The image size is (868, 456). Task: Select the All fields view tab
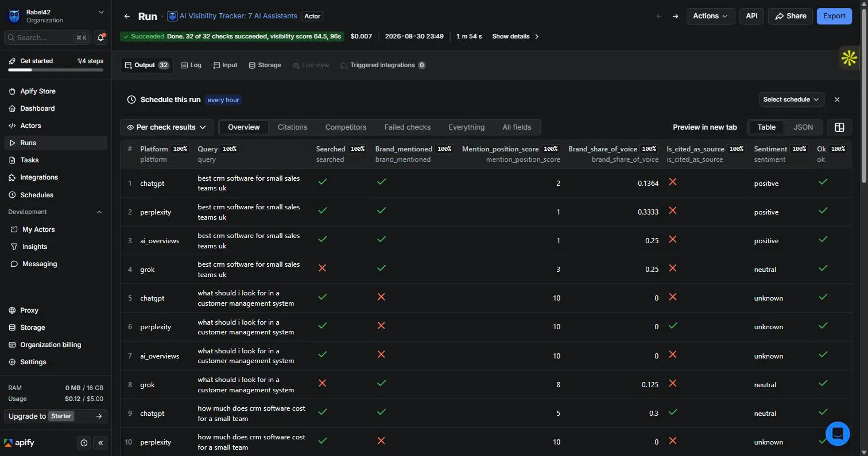(517, 127)
